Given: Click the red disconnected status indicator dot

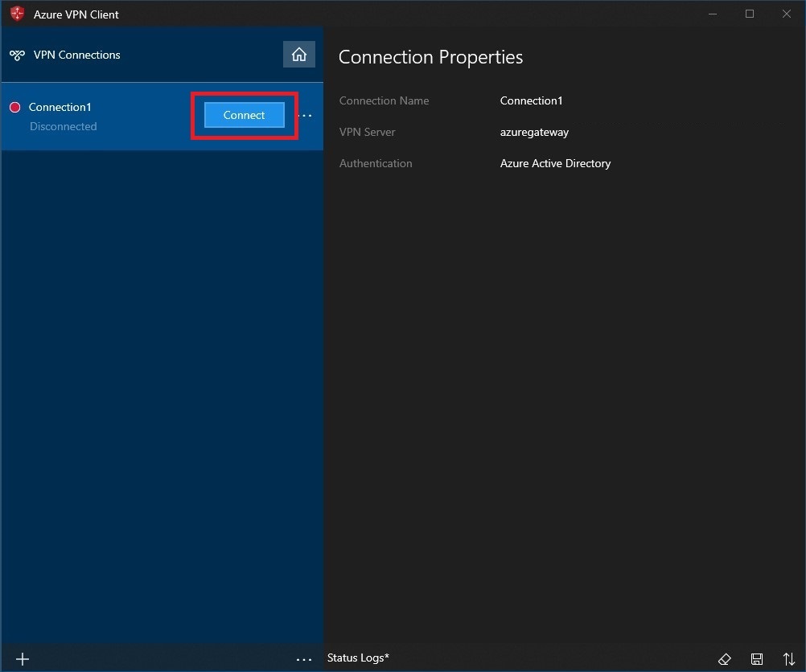Looking at the screenshot, I should [14, 107].
